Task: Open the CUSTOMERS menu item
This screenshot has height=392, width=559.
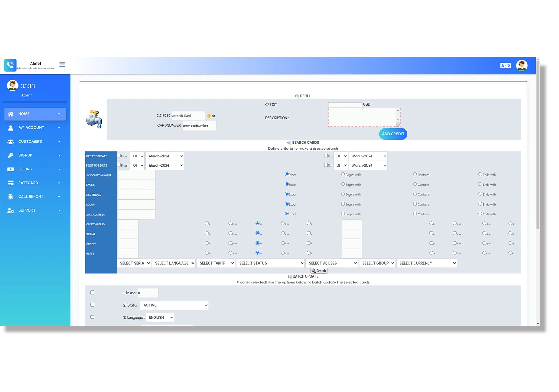Action: (35, 142)
